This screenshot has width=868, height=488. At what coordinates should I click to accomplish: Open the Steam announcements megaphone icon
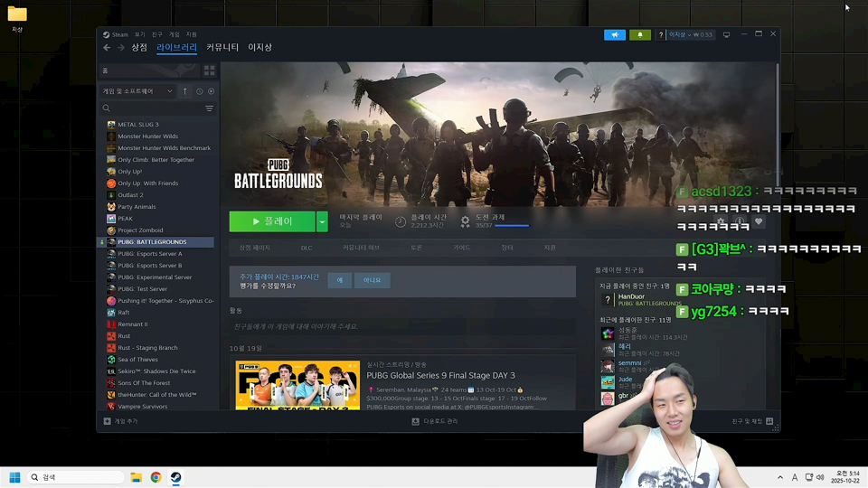[x=614, y=34]
